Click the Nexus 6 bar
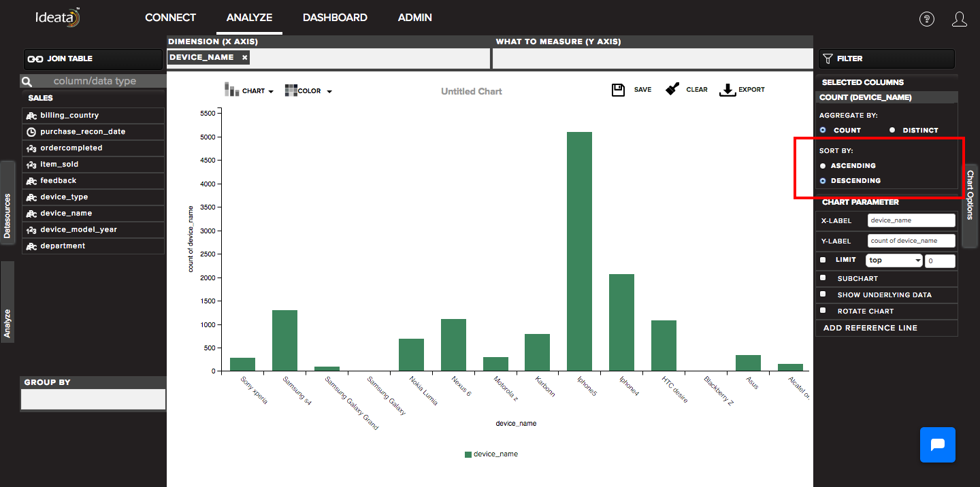This screenshot has width=980, height=487. coord(453,345)
